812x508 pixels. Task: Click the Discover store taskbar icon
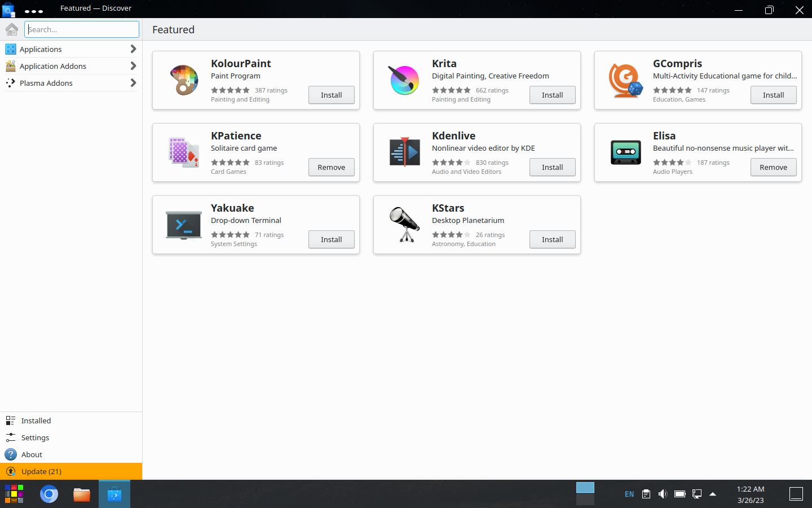[x=114, y=494]
